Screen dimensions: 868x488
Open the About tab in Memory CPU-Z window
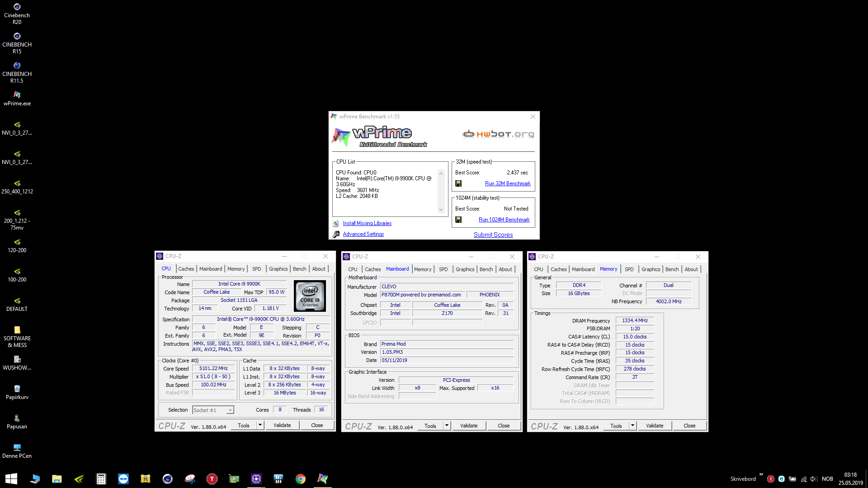691,269
